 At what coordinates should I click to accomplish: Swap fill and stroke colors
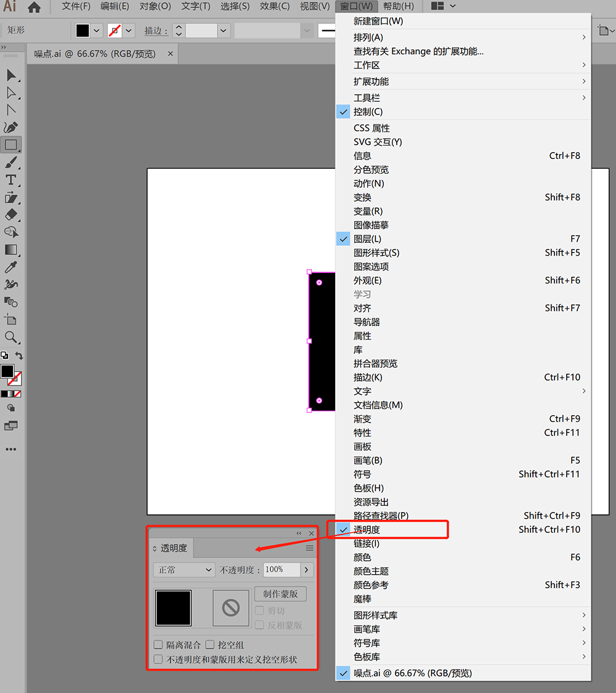pos(19,355)
